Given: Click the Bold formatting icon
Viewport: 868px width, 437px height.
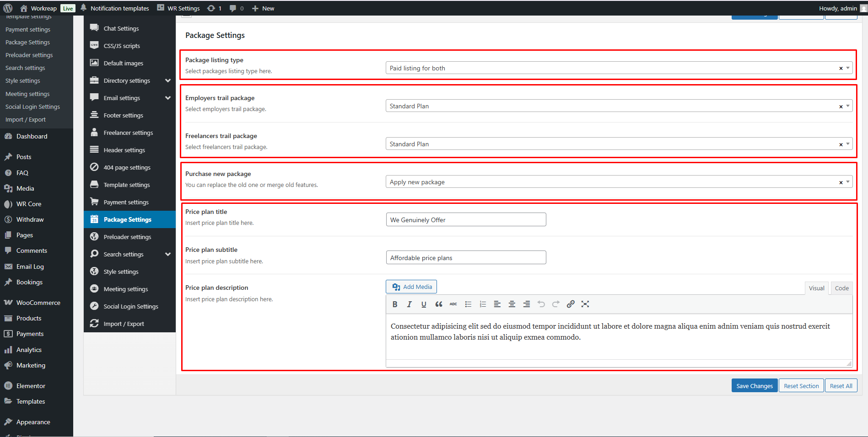Looking at the screenshot, I should tap(394, 304).
